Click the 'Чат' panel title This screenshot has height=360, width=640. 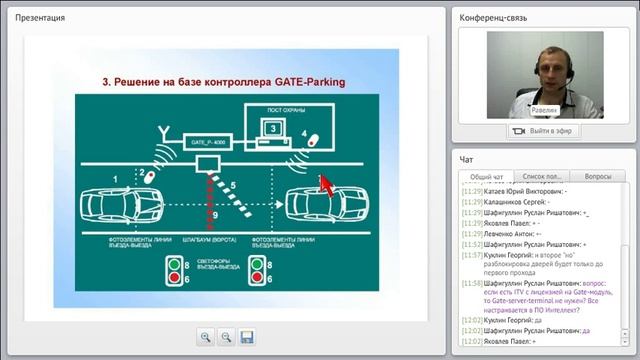tap(466, 160)
